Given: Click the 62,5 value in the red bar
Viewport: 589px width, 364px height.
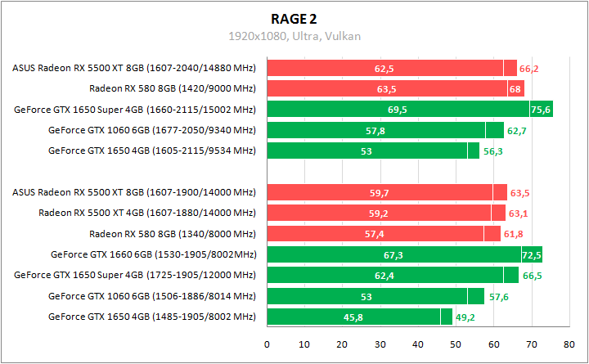Looking at the screenshot, I should (384, 69).
